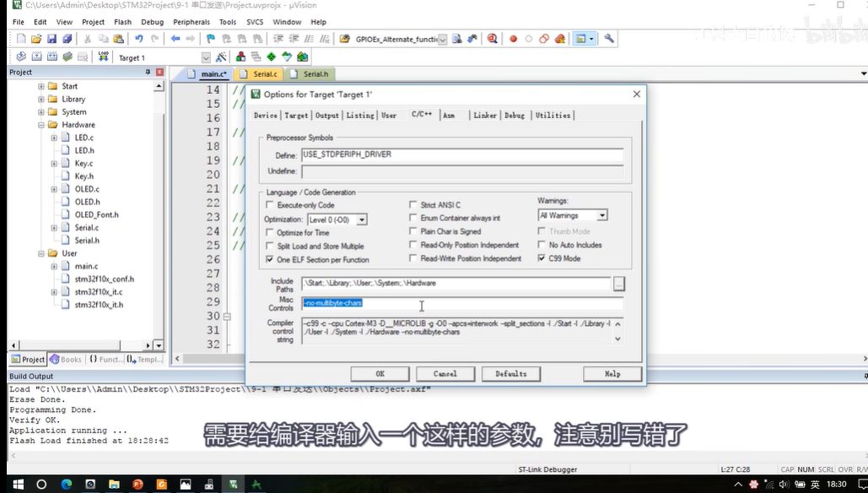Uncheck C99 Mode checkbox
868x493 pixels.
click(542, 258)
